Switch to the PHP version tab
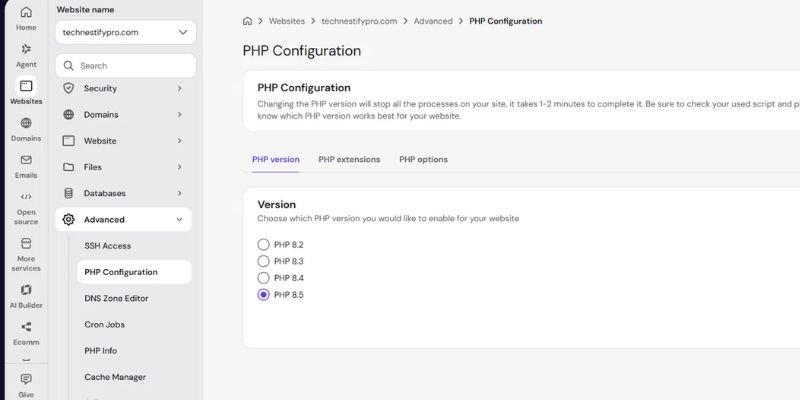The height and width of the screenshot is (400, 800). (276, 159)
